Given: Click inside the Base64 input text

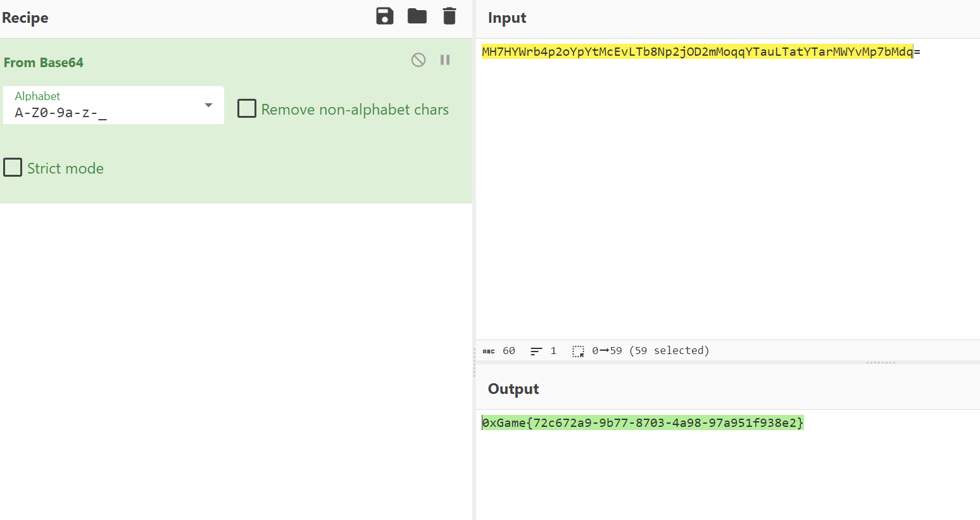Looking at the screenshot, I should [696, 52].
